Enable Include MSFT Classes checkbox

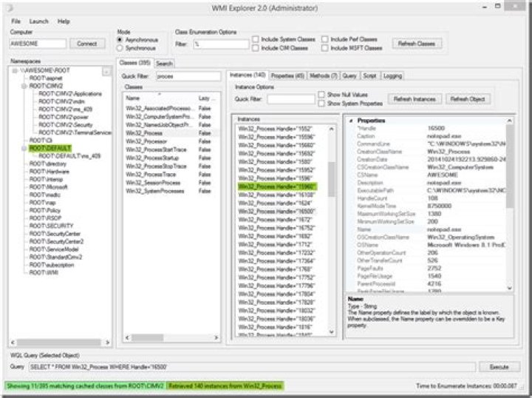[324, 48]
